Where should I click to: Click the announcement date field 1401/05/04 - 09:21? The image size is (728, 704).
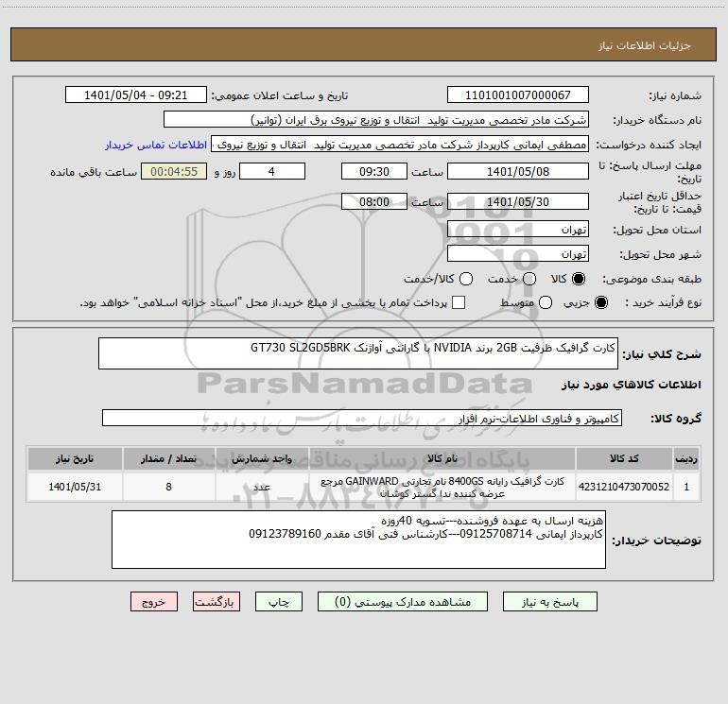click(135, 95)
